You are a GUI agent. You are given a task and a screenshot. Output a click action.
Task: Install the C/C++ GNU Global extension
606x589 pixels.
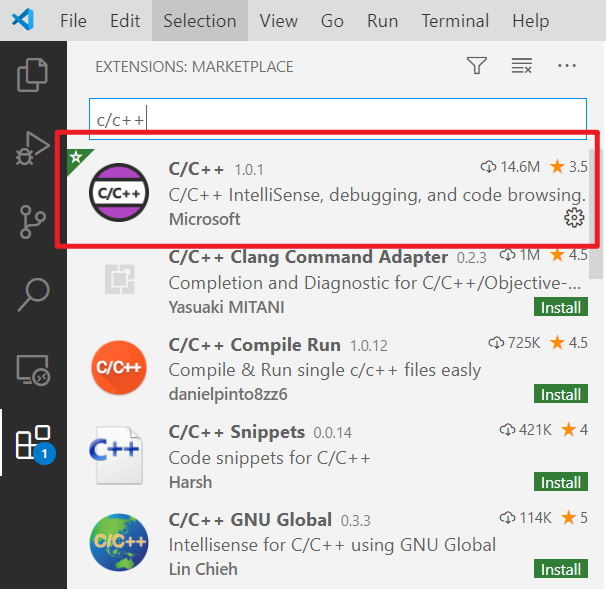coord(561,569)
